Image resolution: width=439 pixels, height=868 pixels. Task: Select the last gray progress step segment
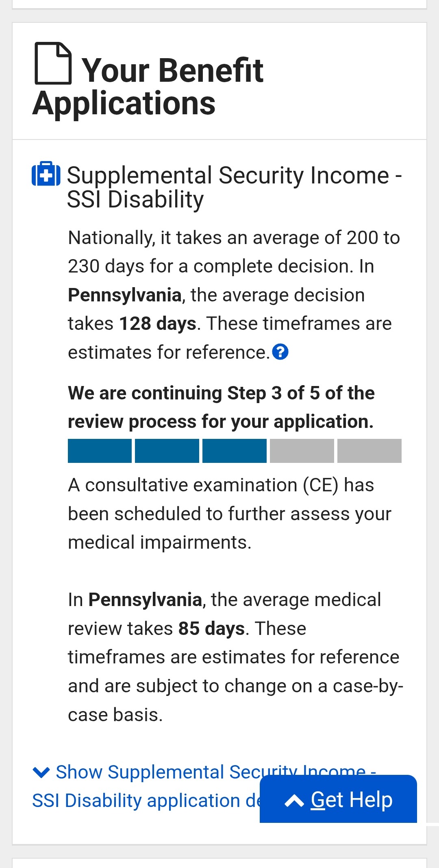tap(369, 451)
